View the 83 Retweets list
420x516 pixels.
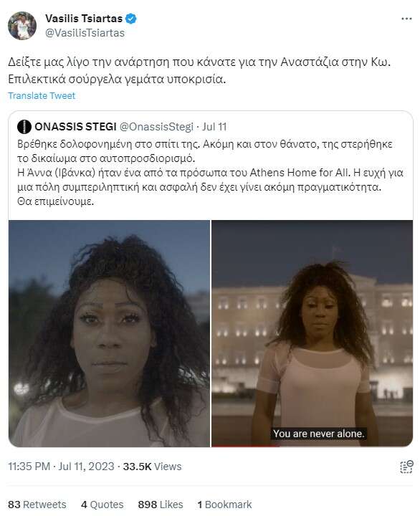(37, 505)
